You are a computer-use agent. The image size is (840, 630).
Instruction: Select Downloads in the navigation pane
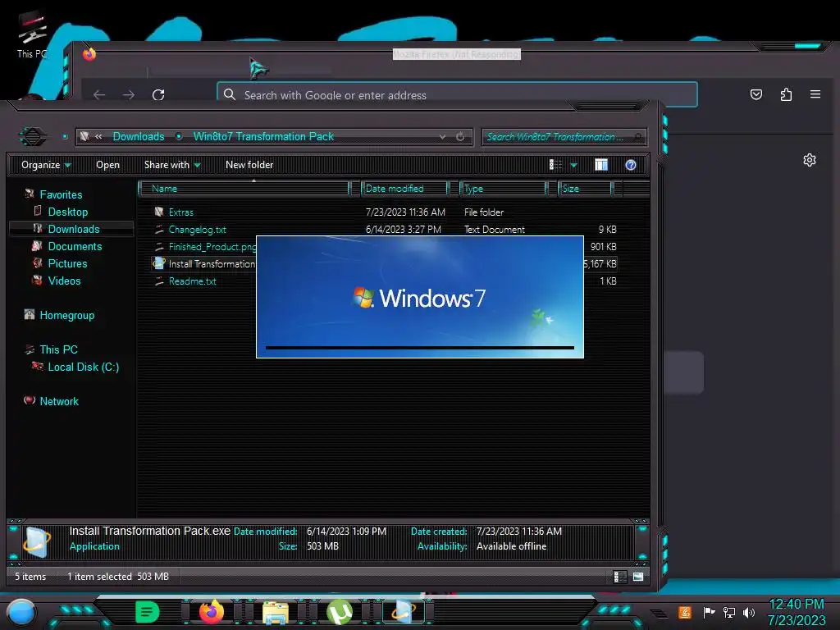click(x=71, y=229)
